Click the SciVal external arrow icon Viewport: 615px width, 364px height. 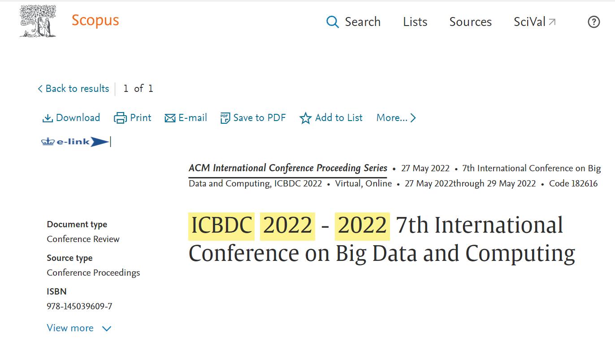[x=552, y=22]
